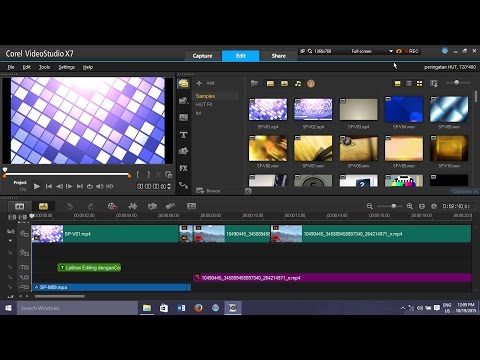Toggle show audio files filter in library

(x=298, y=83)
